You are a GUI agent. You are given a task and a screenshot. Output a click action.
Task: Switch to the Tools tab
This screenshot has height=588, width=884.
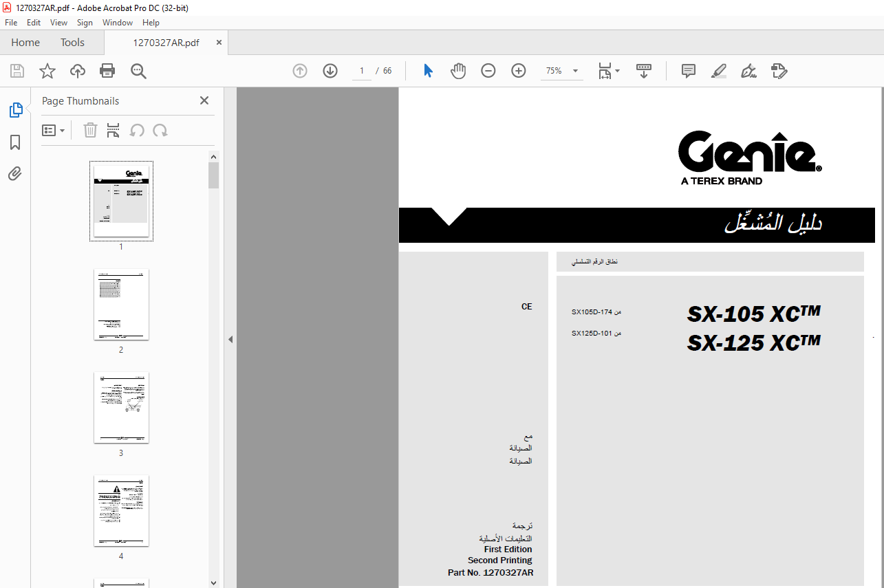(72, 43)
